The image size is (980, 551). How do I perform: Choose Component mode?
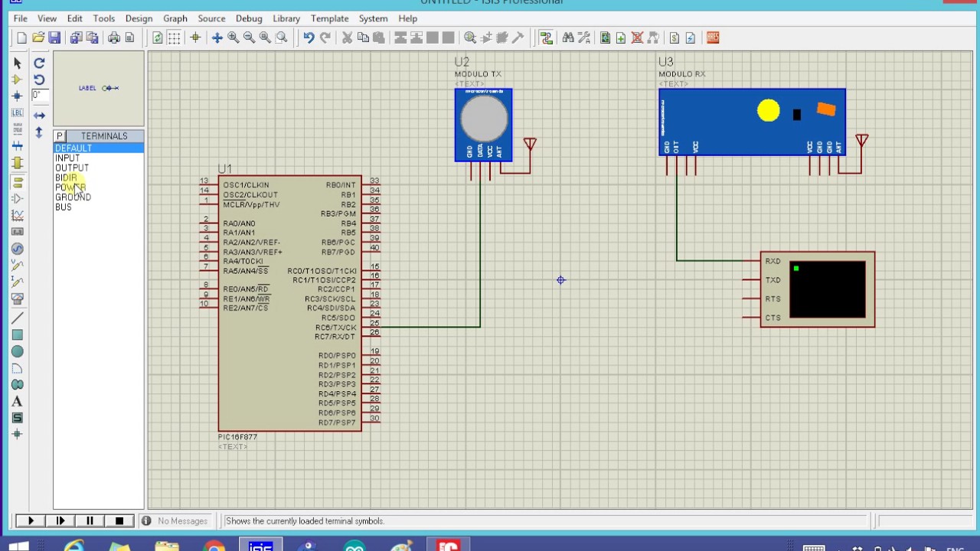click(17, 80)
